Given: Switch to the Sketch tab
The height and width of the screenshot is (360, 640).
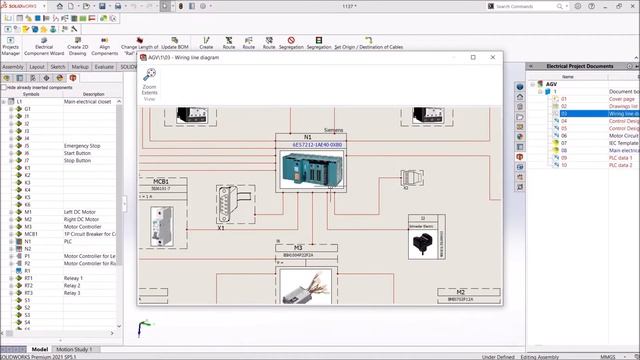Looking at the screenshot, I should click(x=58, y=67).
